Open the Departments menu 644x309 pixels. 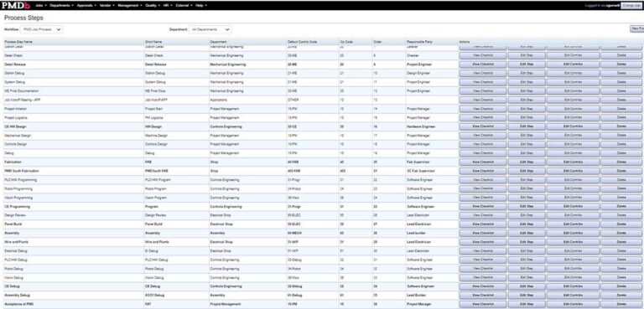coord(61,5)
